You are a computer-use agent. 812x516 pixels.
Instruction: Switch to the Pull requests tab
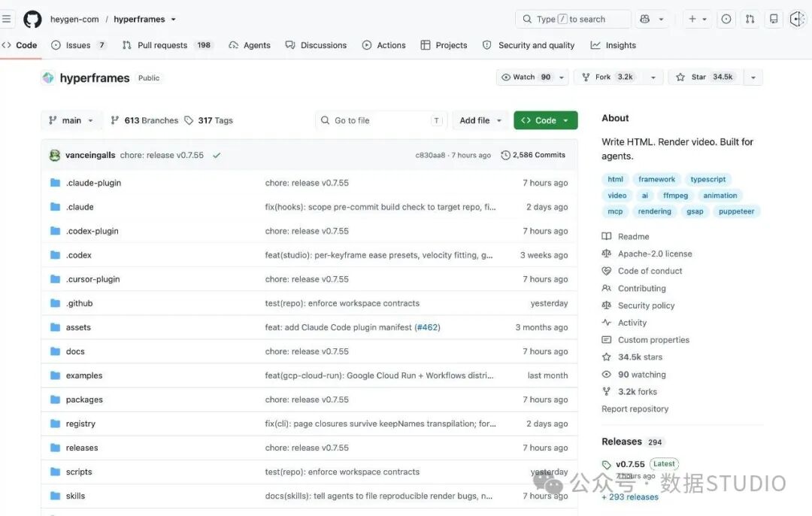168,45
